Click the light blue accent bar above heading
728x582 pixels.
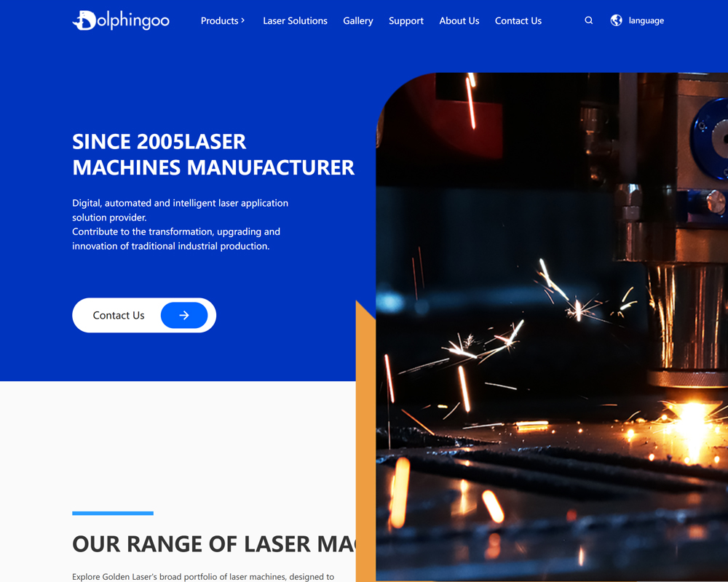[113, 513]
